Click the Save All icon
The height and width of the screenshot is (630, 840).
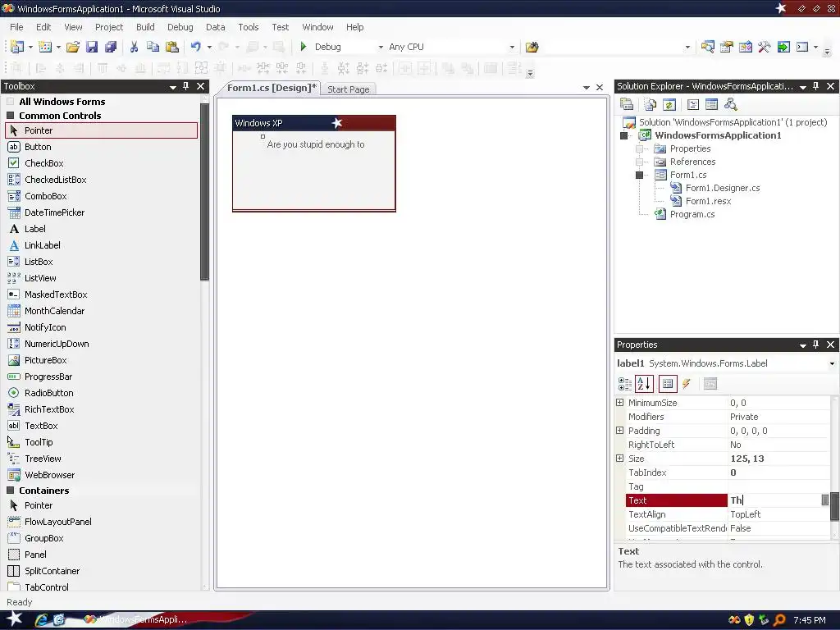[x=111, y=47]
